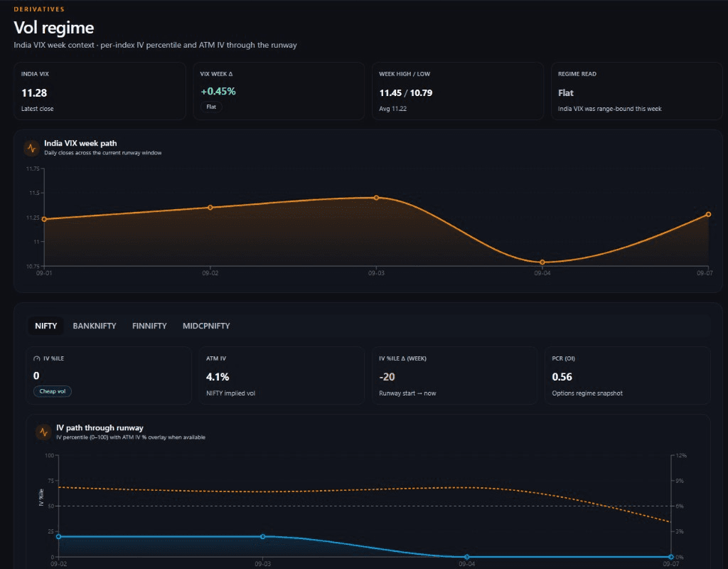Click the 09-04 blue IV percentile point

466,557
